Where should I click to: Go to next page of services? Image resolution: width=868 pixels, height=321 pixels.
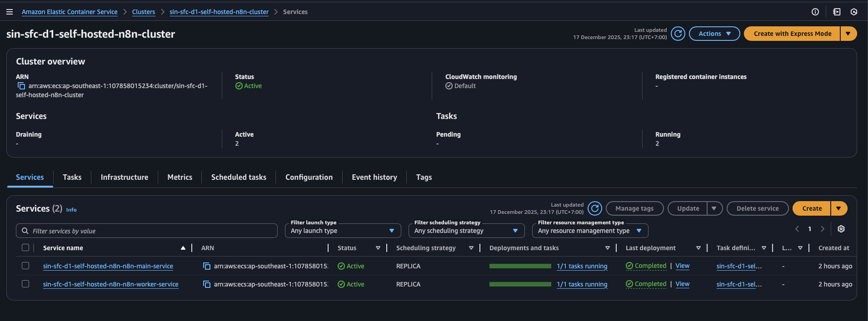(823, 229)
